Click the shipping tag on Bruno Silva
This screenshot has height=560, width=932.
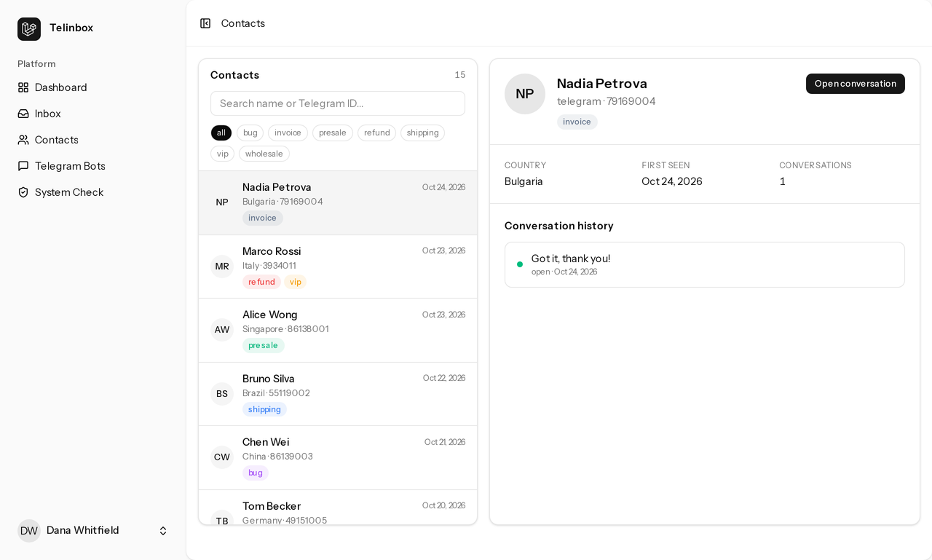(x=264, y=409)
